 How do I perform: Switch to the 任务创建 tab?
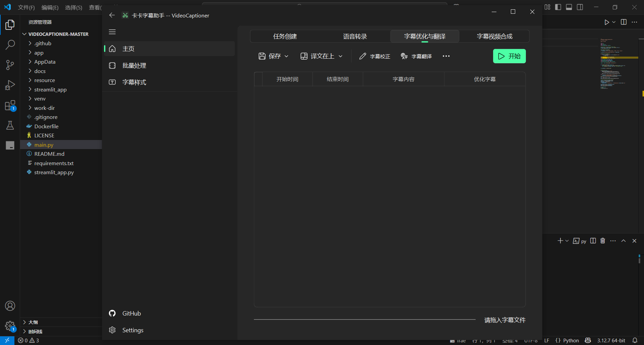coord(285,36)
